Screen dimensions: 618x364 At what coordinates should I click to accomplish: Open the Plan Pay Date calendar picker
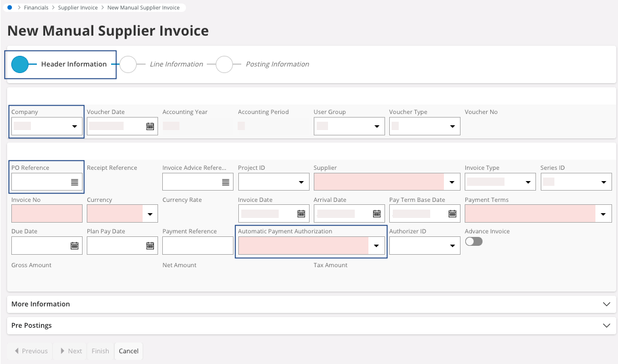coord(150,245)
